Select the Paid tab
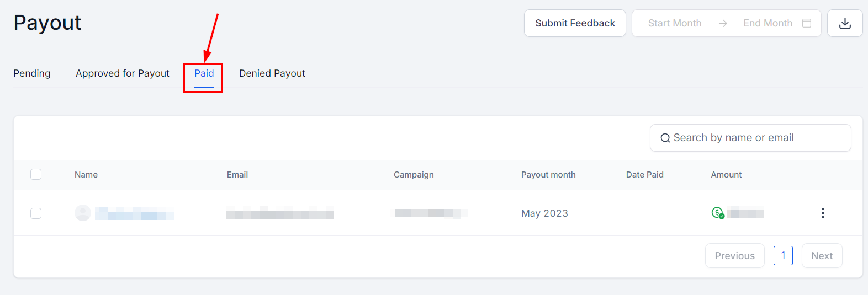The image size is (868, 295). point(204,73)
